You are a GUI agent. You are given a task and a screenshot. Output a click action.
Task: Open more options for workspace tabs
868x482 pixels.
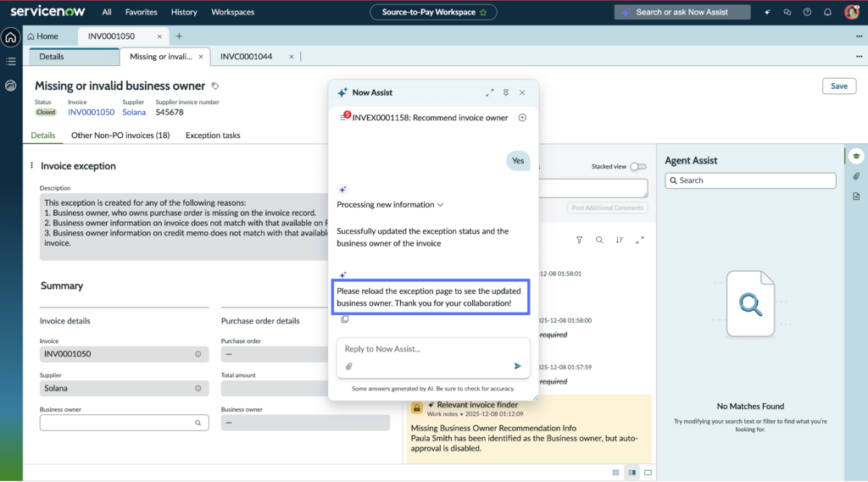coord(860,36)
